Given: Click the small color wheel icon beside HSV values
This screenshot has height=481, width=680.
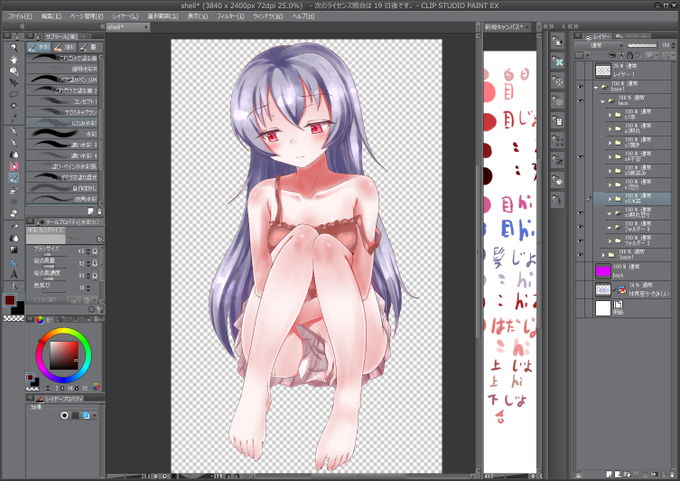Looking at the screenshot, I should [x=96, y=386].
